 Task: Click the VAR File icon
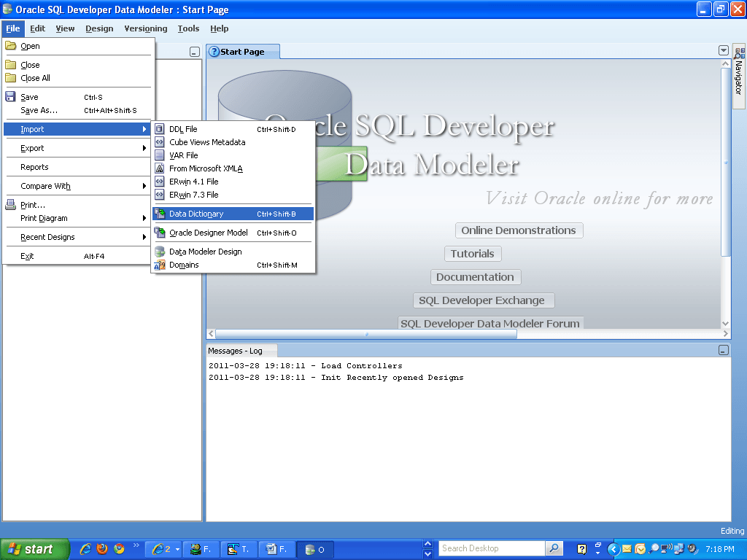(x=160, y=155)
